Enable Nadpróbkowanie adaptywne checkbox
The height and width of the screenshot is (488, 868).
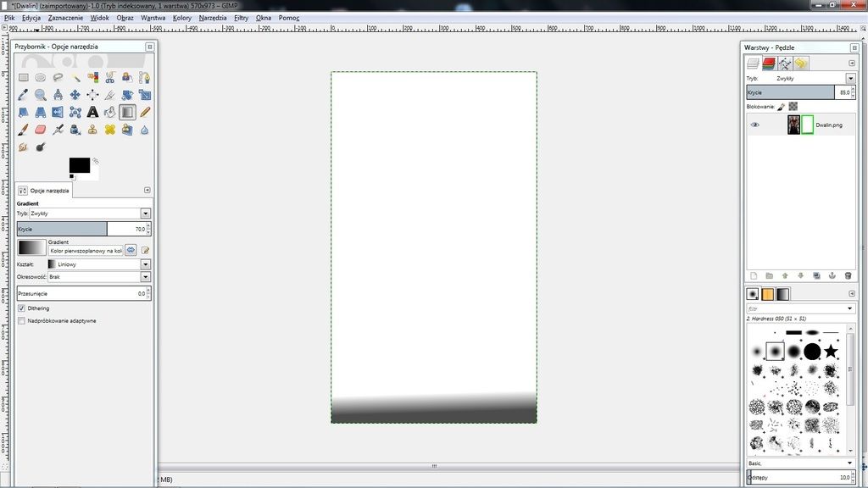coord(21,321)
